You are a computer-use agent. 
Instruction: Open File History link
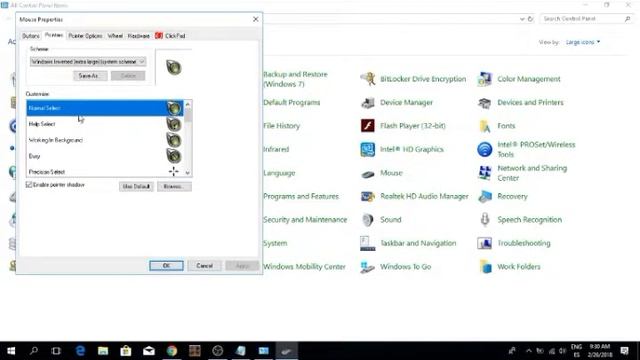pos(281,126)
